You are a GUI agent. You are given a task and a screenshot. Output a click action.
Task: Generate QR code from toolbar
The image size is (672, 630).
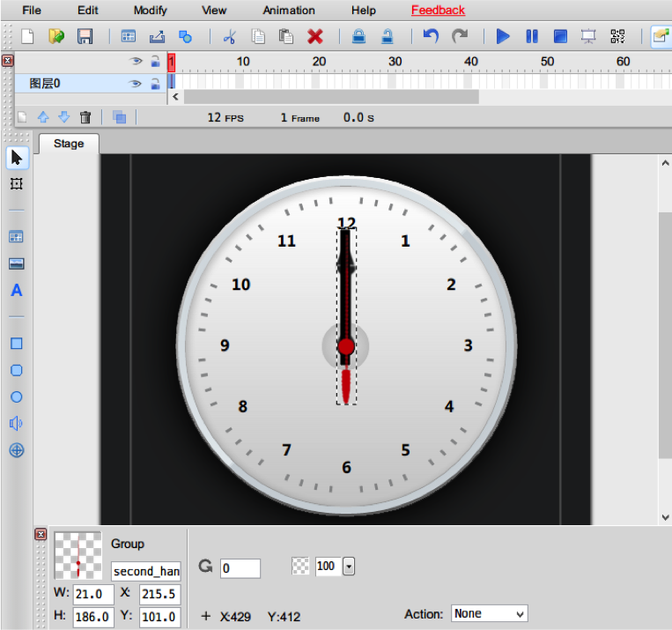coord(617,36)
